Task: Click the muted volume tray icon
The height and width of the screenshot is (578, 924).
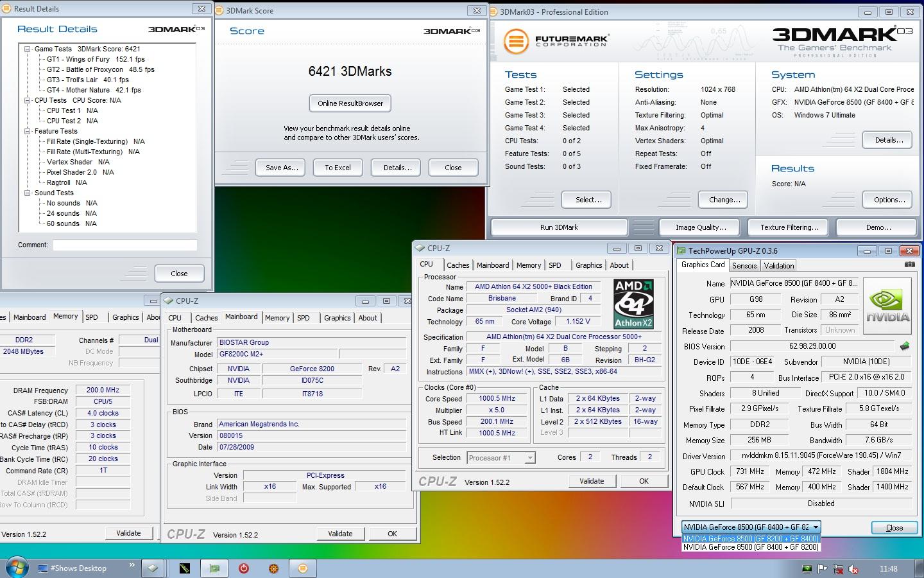Action: pos(853,569)
